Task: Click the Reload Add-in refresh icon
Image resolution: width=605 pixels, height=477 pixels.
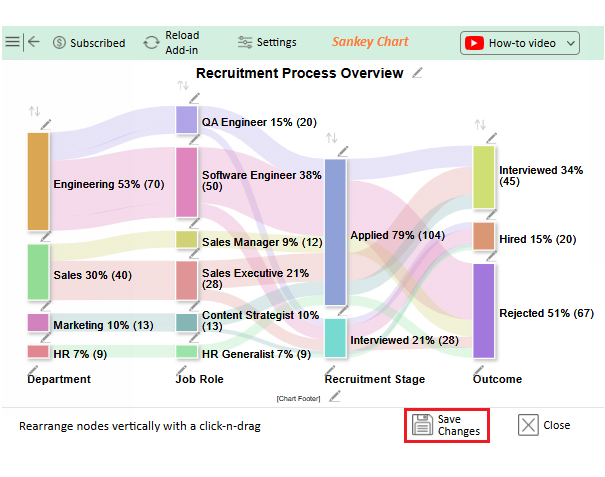Action: 151,43
